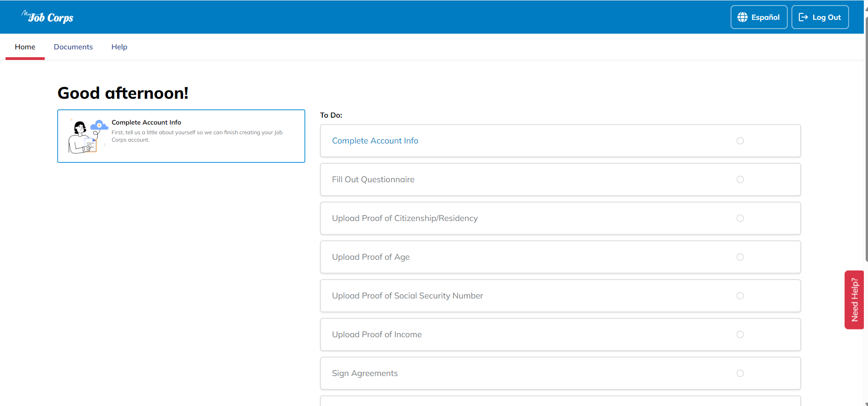Select the Upload Proof of Income item

tap(560, 334)
